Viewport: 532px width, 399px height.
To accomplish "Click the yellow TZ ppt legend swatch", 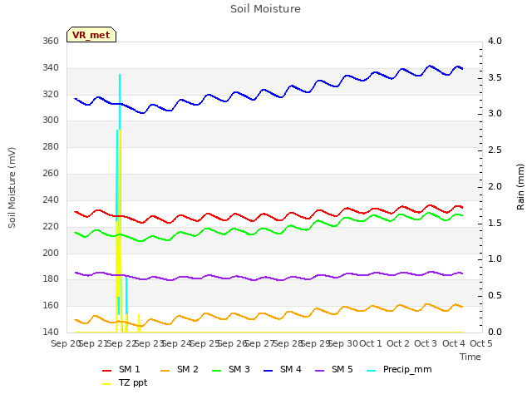I will coord(107,384).
